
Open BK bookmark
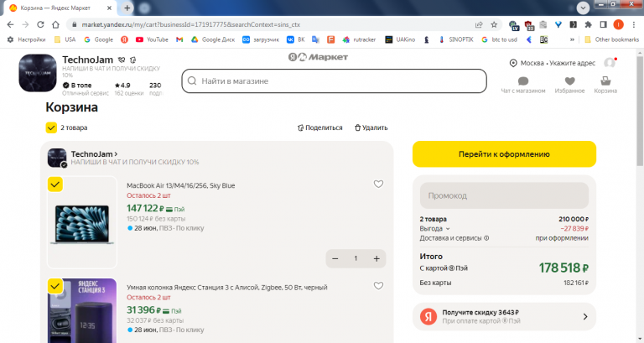296,39
